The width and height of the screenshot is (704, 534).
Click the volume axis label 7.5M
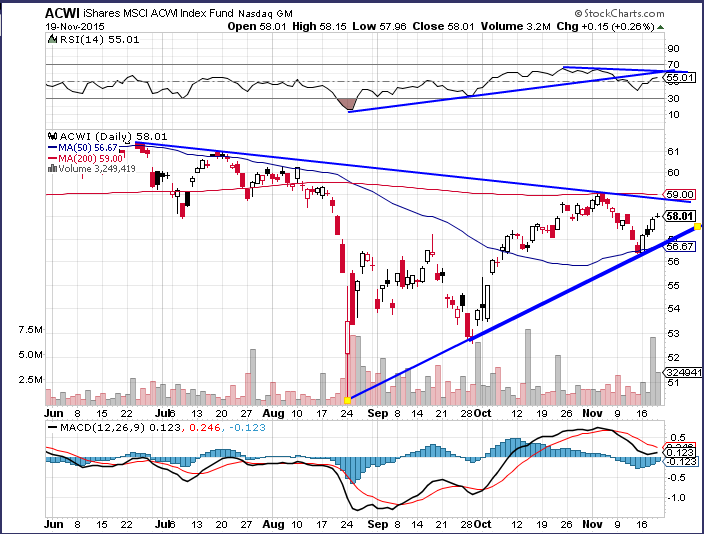click(31, 330)
